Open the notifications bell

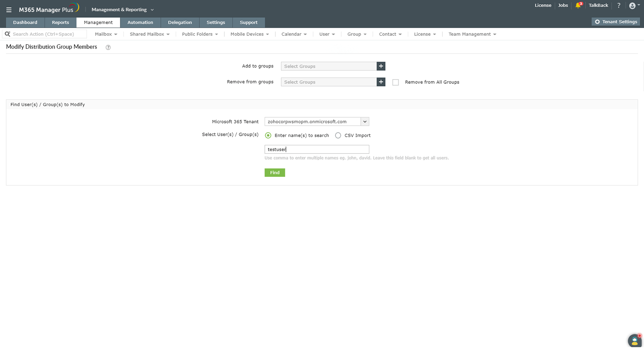pos(578,5)
